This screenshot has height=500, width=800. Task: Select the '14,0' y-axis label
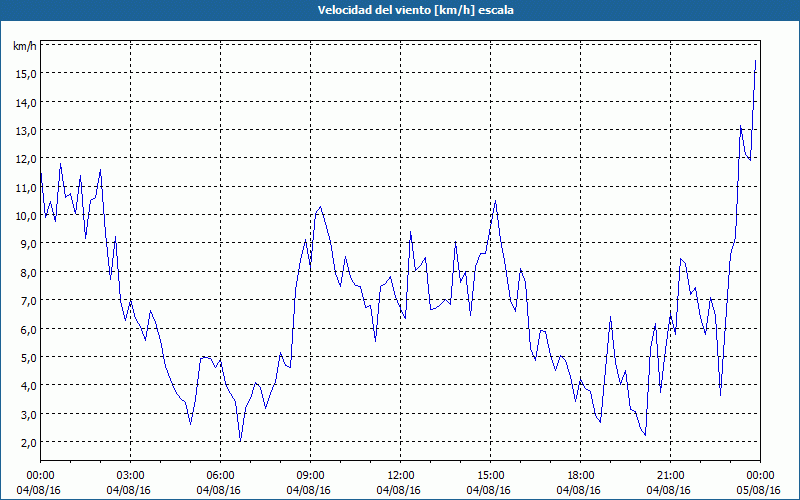(26, 103)
